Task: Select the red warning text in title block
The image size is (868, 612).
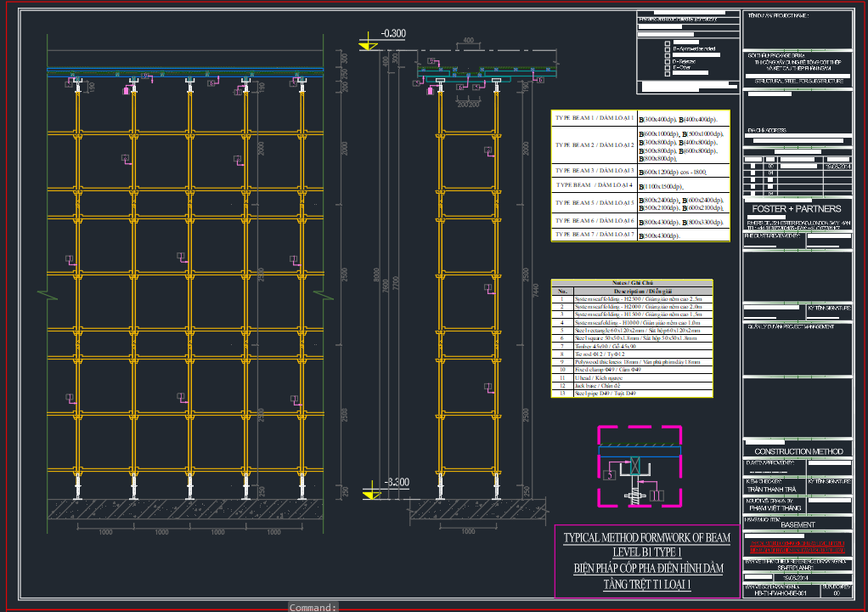Action: [x=797, y=545]
